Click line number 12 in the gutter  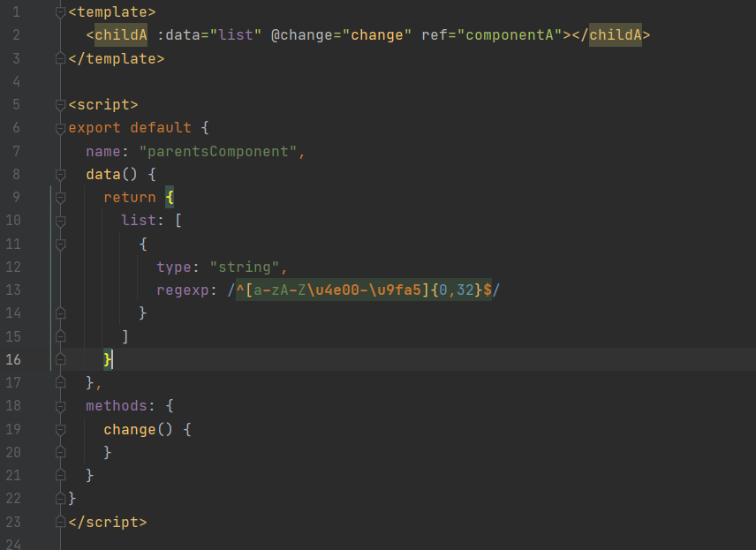tap(13, 267)
